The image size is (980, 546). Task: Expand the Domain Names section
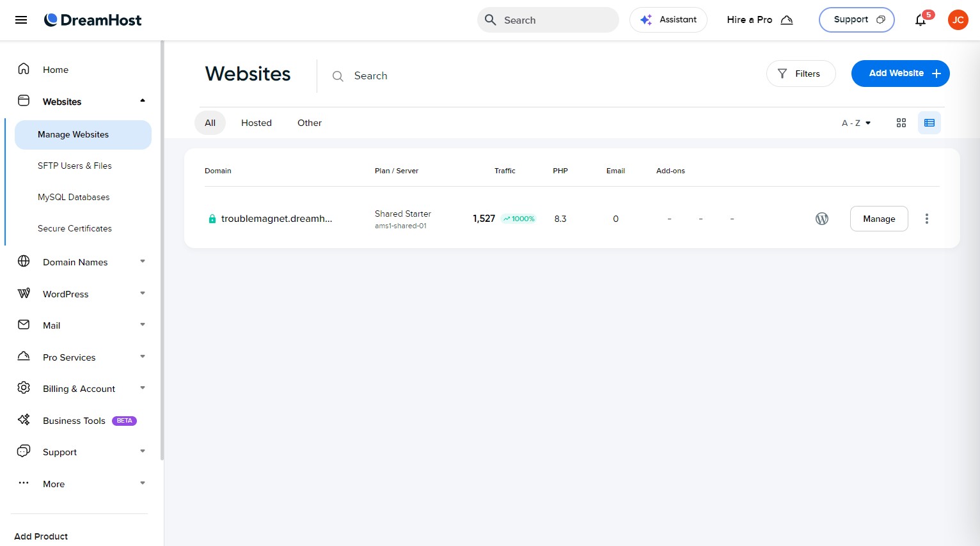point(143,261)
